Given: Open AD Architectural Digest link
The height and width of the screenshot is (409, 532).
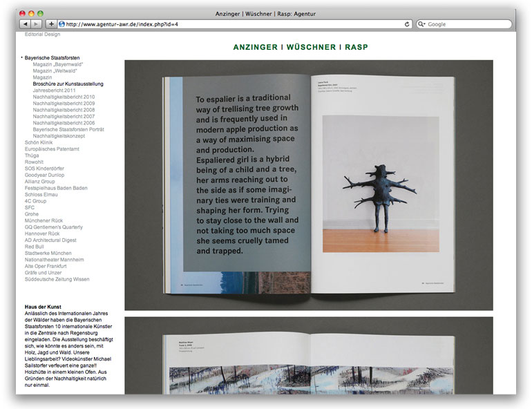Looking at the screenshot, I should (50, 240).
